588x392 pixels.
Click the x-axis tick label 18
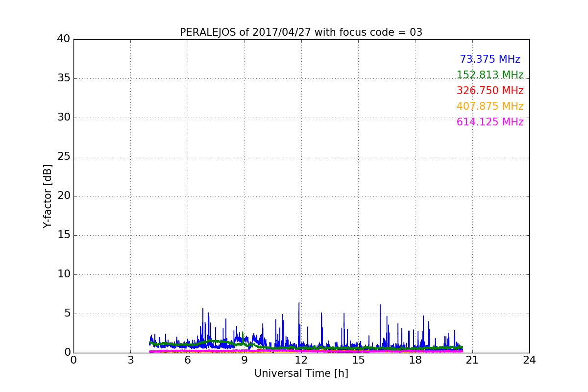[416, 360]
